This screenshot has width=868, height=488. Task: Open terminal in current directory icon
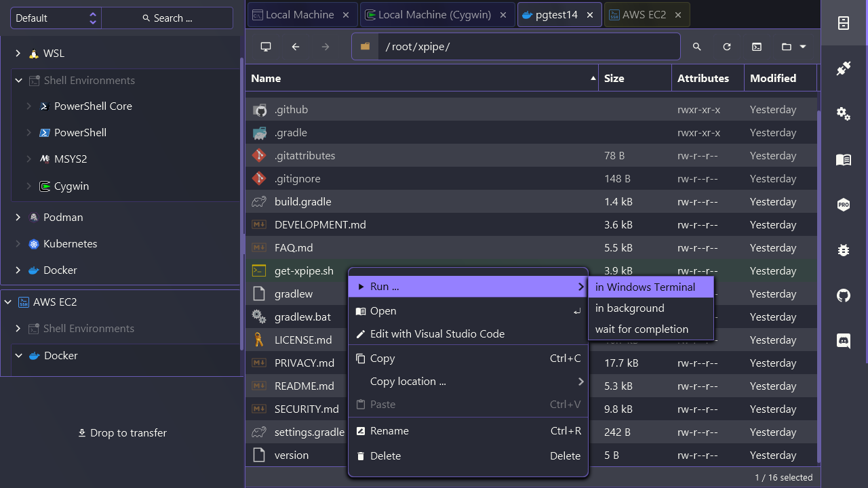tap(757, 47)
